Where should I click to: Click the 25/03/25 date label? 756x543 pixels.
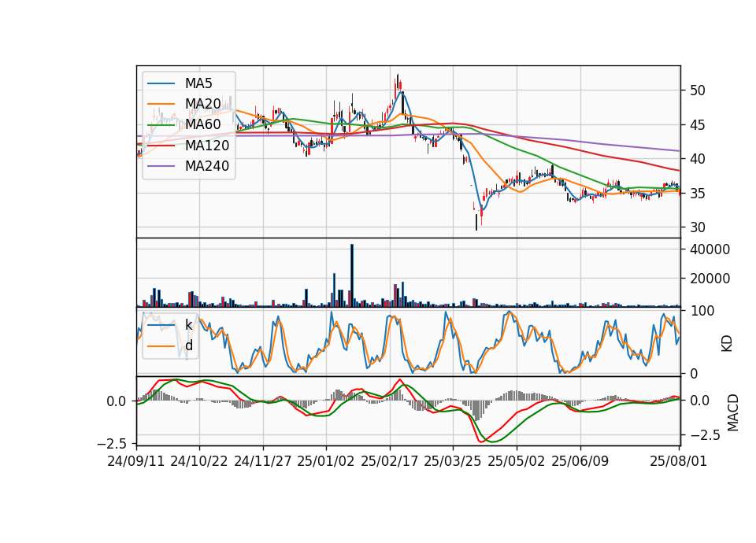coord(453,461)
